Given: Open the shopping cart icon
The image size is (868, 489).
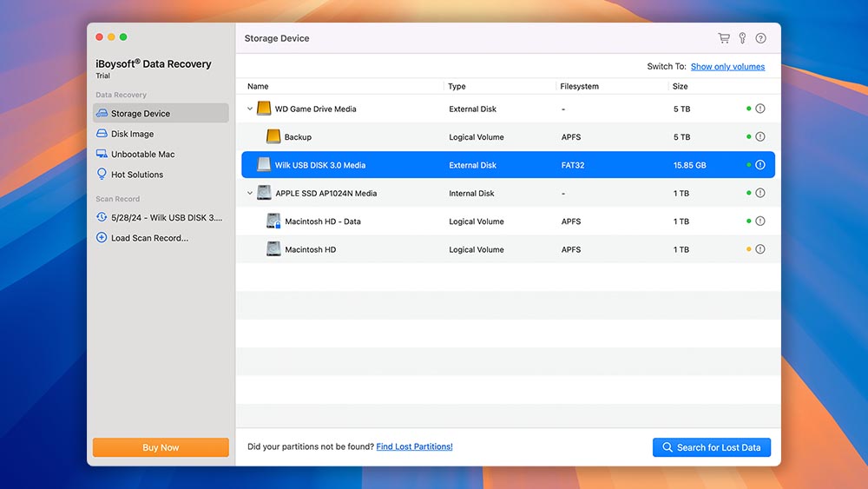Looking at the screenshot, I should coord(724,38).
